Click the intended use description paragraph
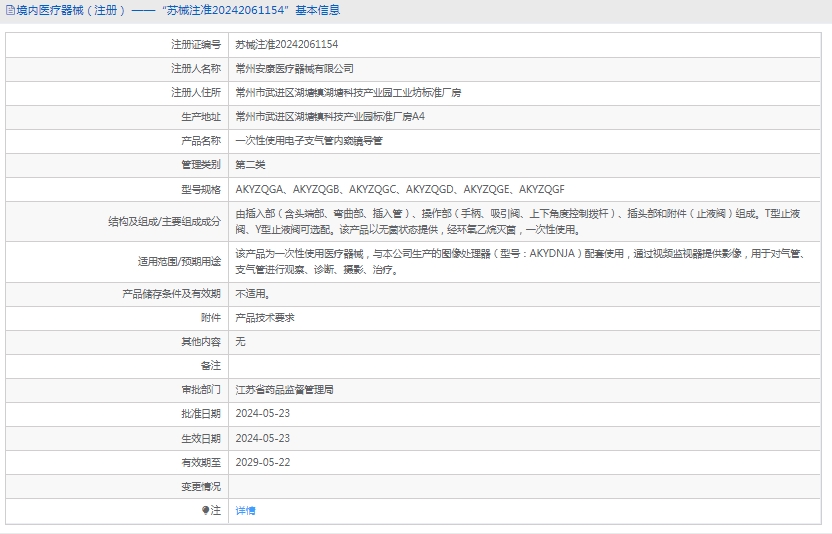This screenshot has width=832, height=534. (x=520, y=262)
